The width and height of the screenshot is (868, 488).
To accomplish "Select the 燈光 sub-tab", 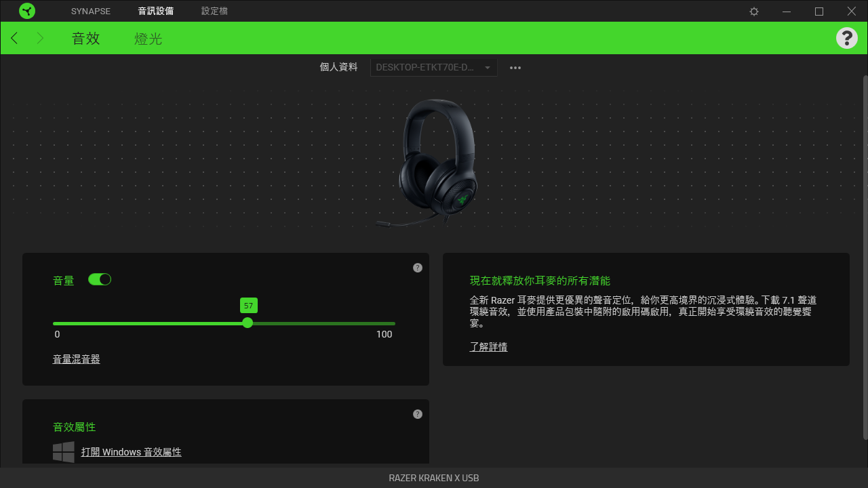I will click(x=148, y=39).
